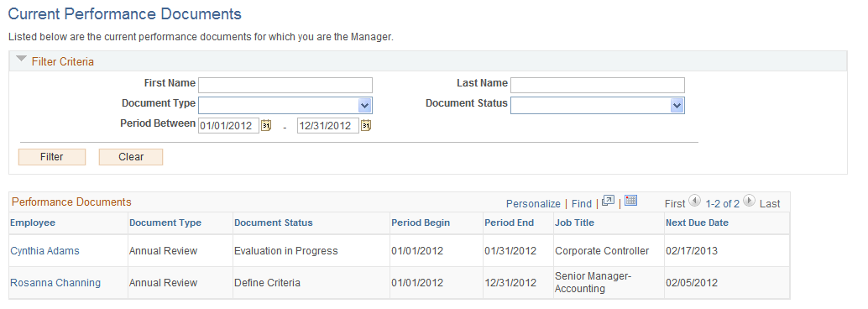This screenshot has height=309, width=868.
Task: Click the download to spreadsheet grid icon
Action: [x=630, y=201]
